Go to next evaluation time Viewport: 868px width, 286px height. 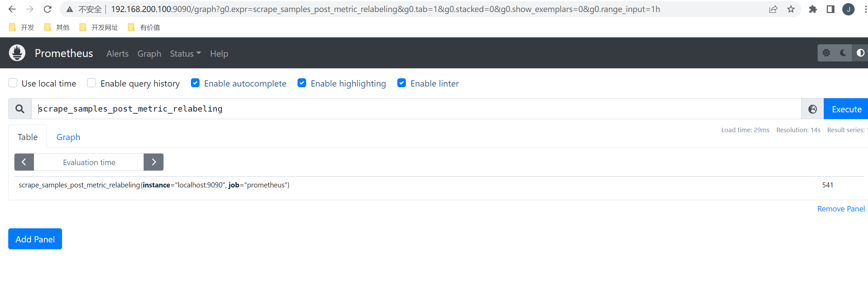coord(154,162)
